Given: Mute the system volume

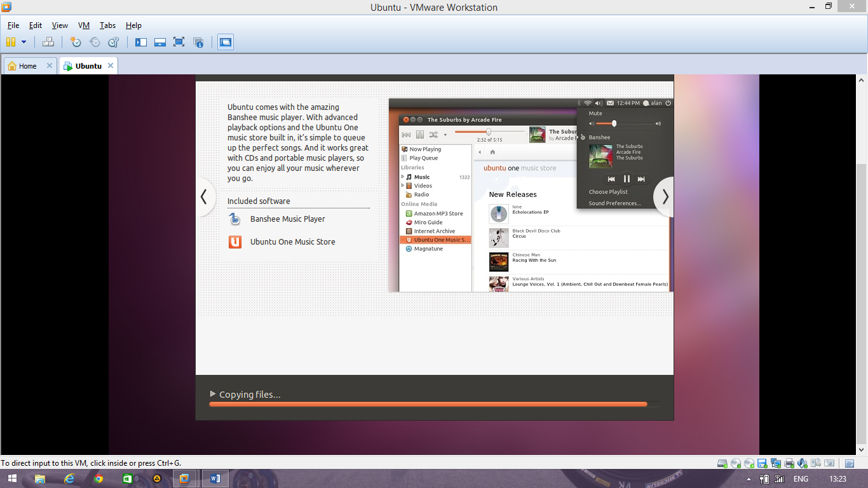Looking at the screenshot, I should tap(595, 112).
